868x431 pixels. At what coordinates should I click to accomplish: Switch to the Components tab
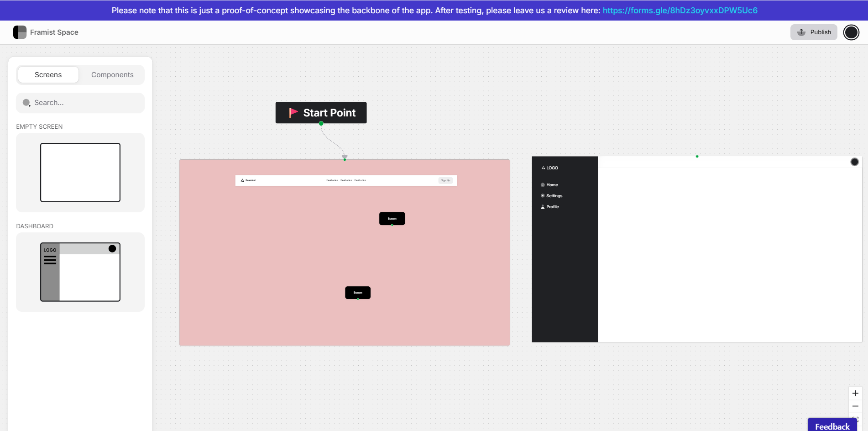[x=112, y=74]
